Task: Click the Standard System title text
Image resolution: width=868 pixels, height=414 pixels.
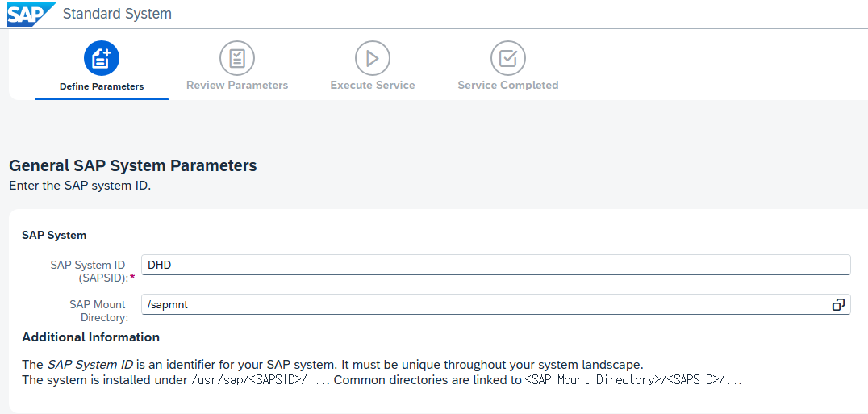Action: coord(117,14)
